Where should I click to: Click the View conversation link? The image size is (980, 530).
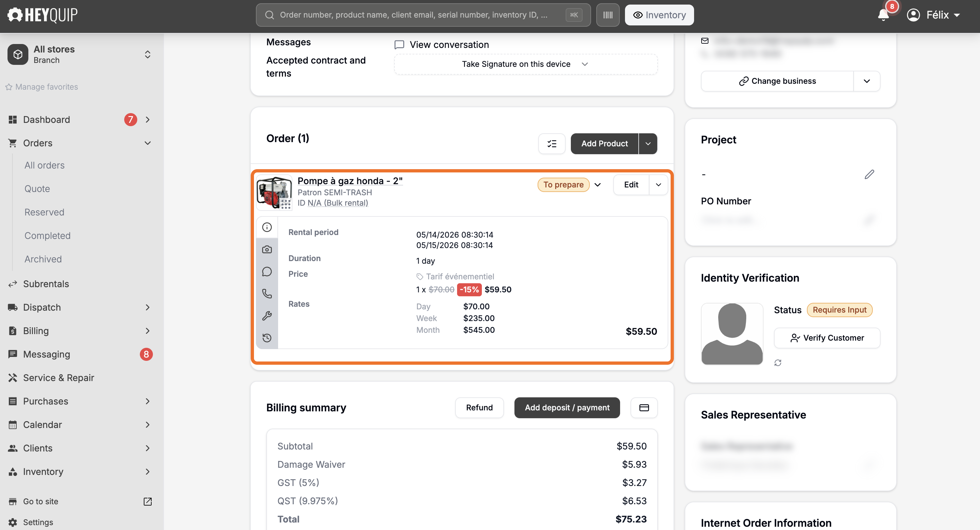(x=449, y=45)
